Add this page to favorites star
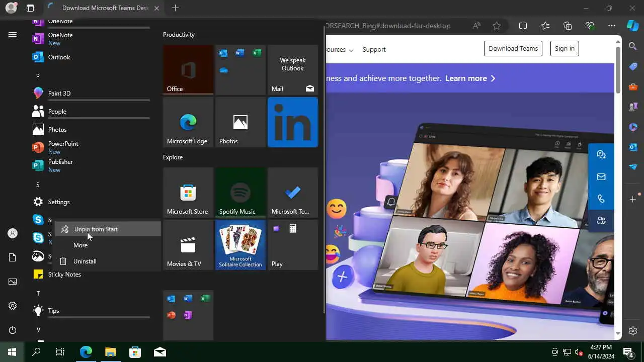This screenshot has height=362, width=644. [x=497, y=26]
